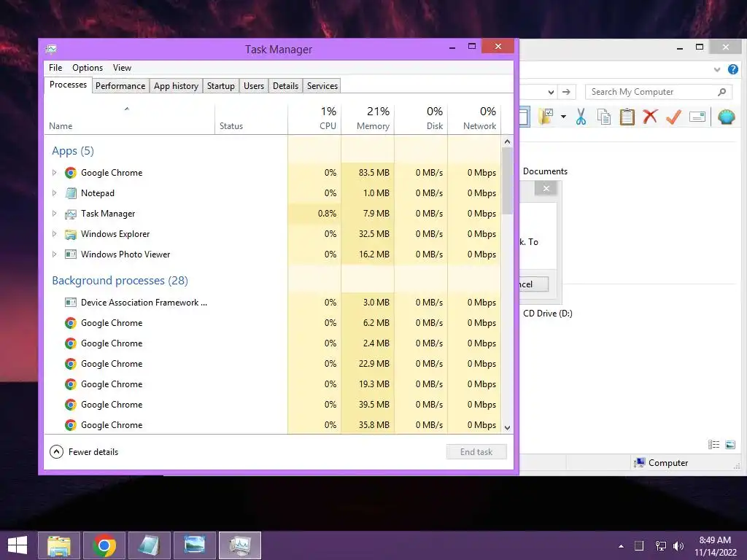Expand the Explorer ribbon chevron
Screen dimensions: 747x560
[717, 69]
